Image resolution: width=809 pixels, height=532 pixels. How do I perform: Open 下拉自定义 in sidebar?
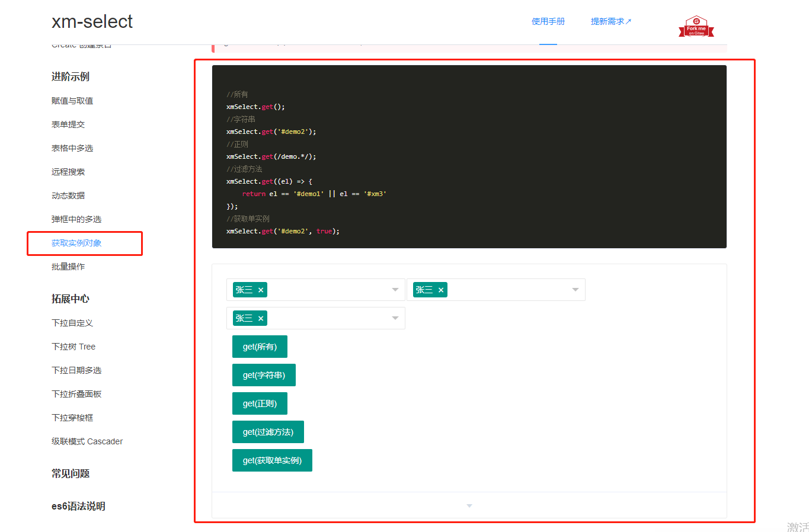pos(72,323)
